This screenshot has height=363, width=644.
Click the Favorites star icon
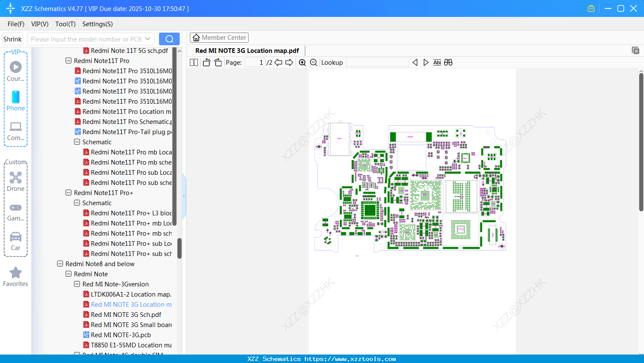(x=16, y=272)
